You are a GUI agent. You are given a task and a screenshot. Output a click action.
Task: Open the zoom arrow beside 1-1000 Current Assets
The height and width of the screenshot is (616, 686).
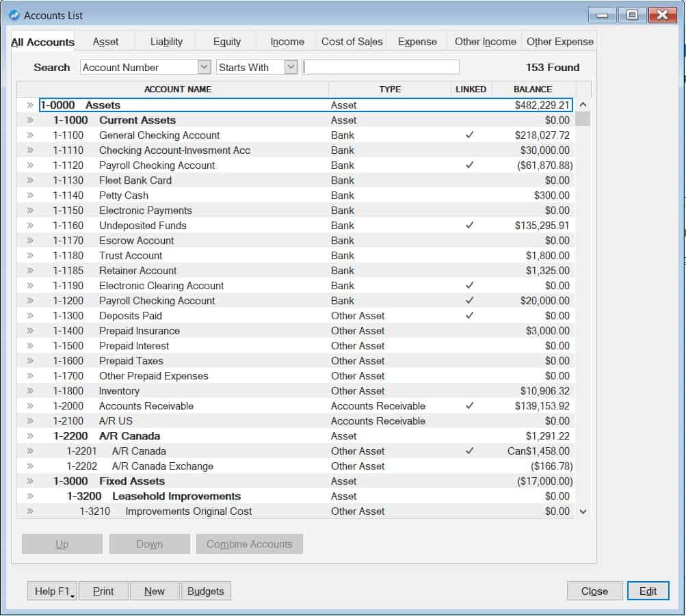(29, 120)
